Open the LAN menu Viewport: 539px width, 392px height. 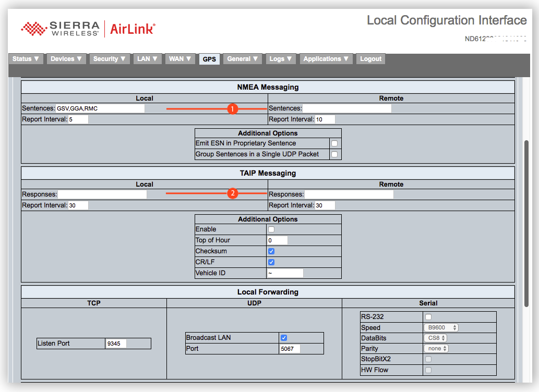[x=147, y=59]
